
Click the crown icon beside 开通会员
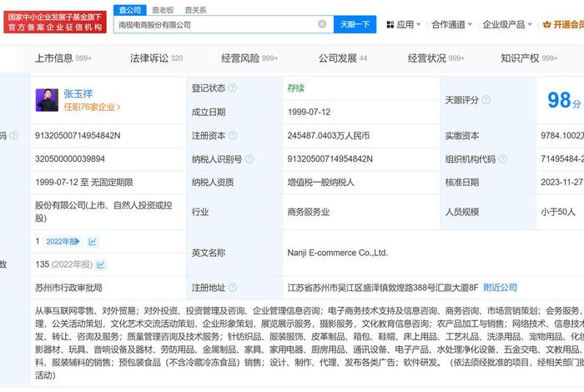click(x=546, y=24)
